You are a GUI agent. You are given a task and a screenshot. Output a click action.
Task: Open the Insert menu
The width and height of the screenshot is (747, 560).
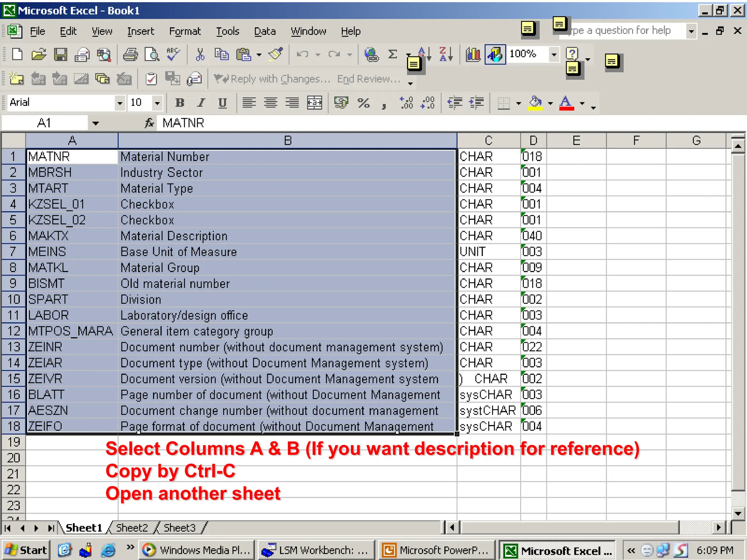tap(140, 31)
